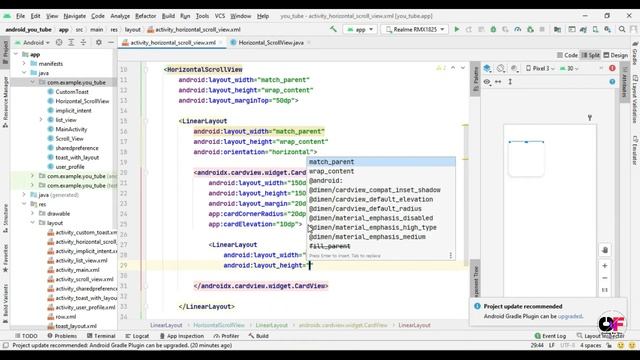Image resolution: width=640 pixels, height=360 pixels.
Task: Click the completion popup more options dots
Action: point(451,256)
